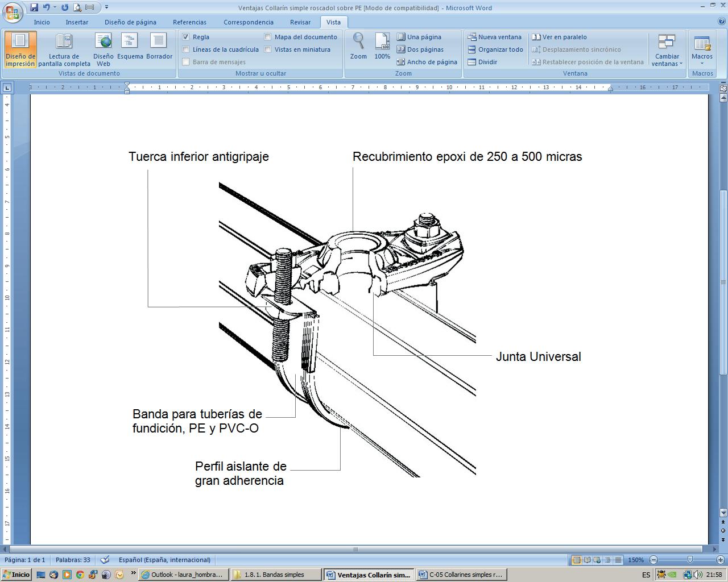728x582 pixels.
Task: Check the Vistas en miniatura box
Action: pos(267,49)
